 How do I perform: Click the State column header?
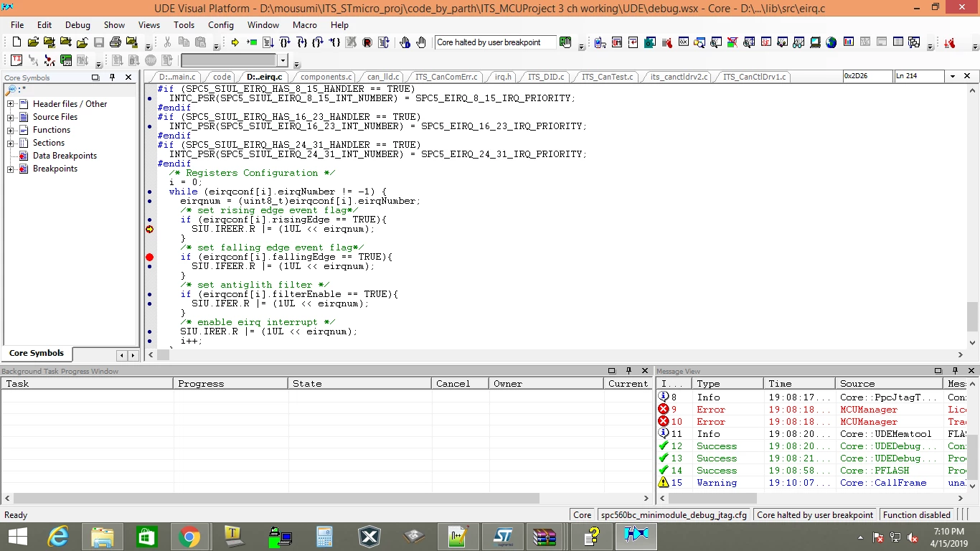coord(359,384)
